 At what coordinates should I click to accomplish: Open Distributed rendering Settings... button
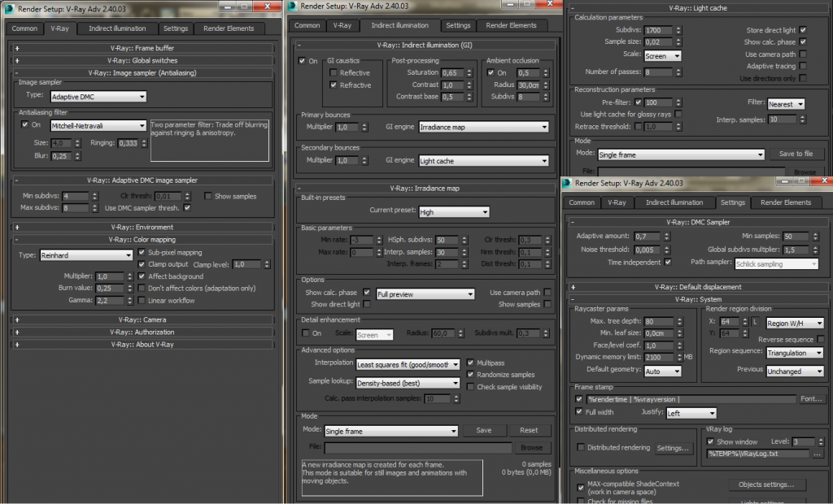[x=673, y=448]
